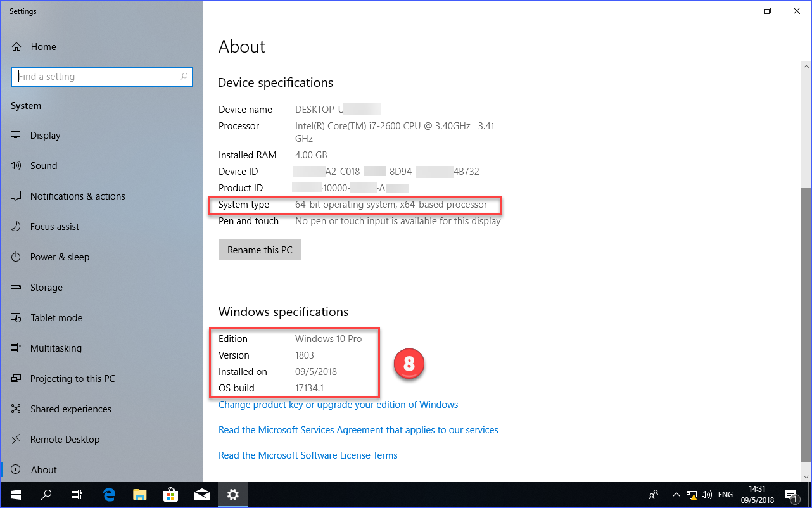The width and height of the screenshot is (812, 508).
Task: Open the Action Center notification icon
Action: 791,495
